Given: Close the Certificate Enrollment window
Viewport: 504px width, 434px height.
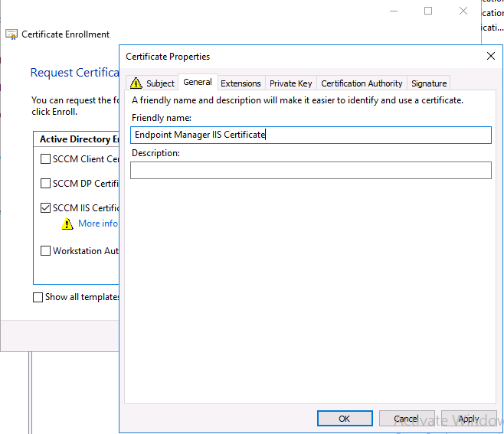Looking at the screenshot, I should pyautogui.click(x=463, y=11).
